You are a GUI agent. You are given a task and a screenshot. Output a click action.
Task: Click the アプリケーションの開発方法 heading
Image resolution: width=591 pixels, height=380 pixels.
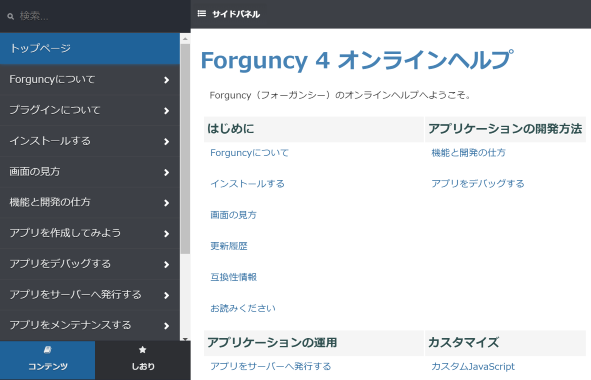(505, 129)
